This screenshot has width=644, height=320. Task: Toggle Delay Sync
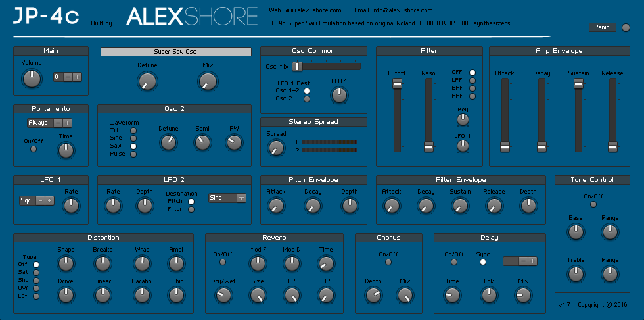click(x=483, y=262)
